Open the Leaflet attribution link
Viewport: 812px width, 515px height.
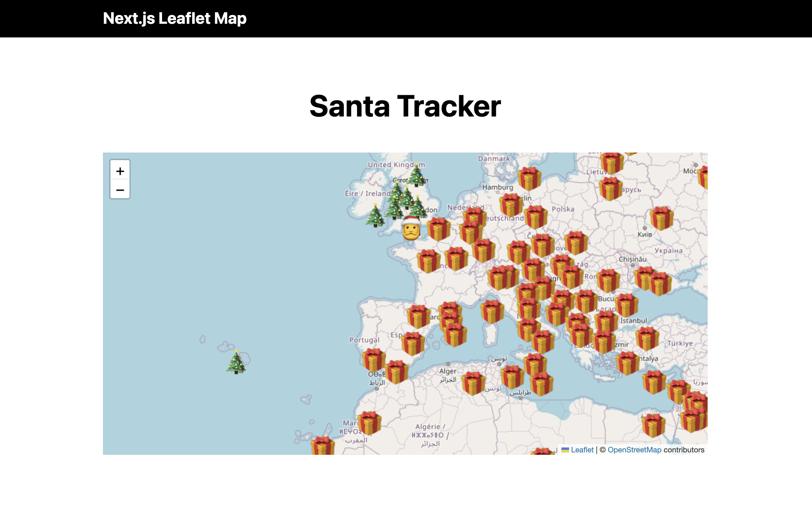coord(582,450)
